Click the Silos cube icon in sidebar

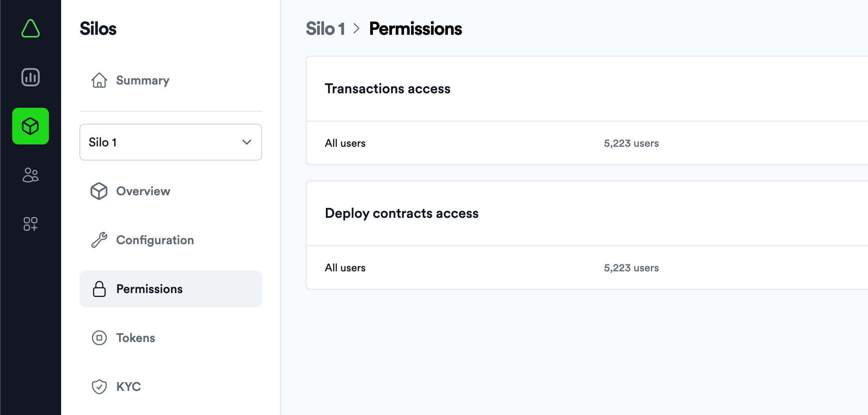point(31,126)
